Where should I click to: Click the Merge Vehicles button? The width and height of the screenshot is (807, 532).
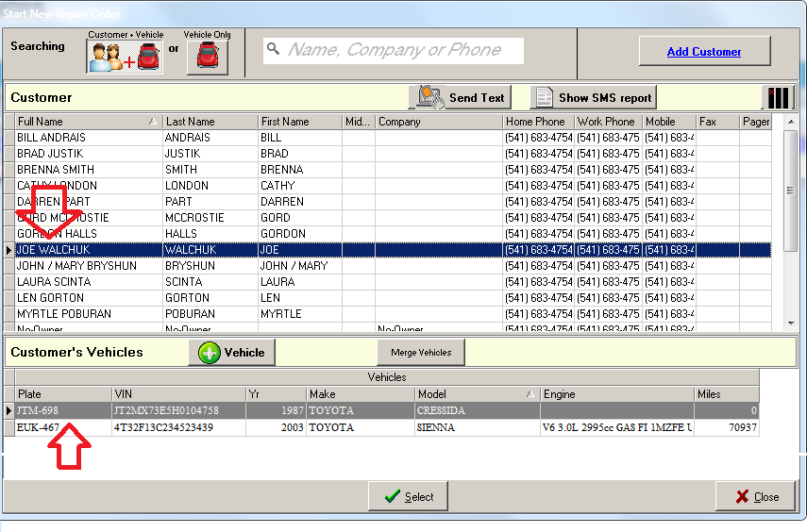click(421, 352)
